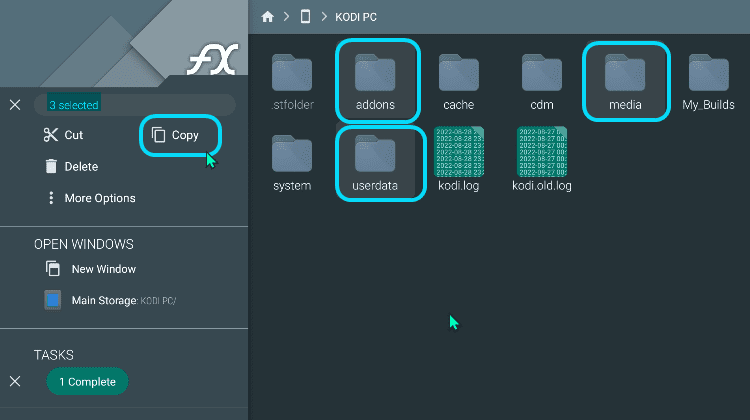Clear the selection with the top X
Screen dimensions: 750x420
pos(15,105)
